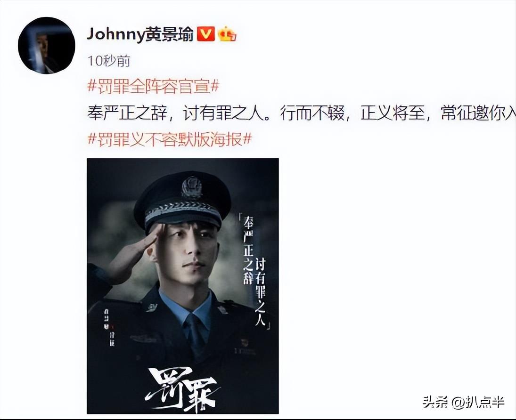The height and width of the screenshot is (420, 516).
Task: Click the collar insignia on the uniform
Action: click(x=152, y=307)
